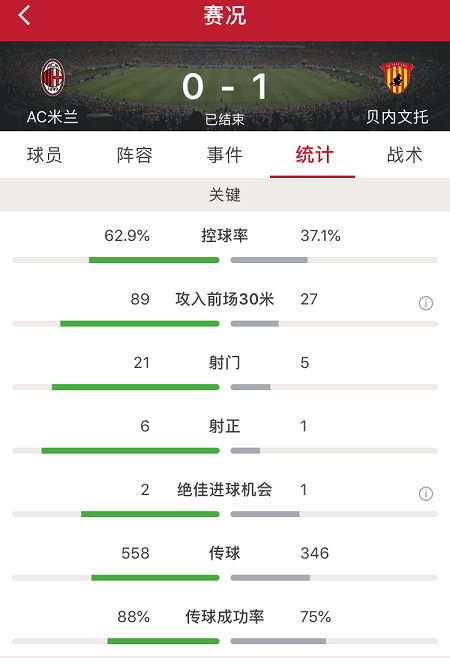Image resolution: width=450 pixels, height=658 pixels.
Task: Tap the 射正 stat label
Action: (225, 426)
